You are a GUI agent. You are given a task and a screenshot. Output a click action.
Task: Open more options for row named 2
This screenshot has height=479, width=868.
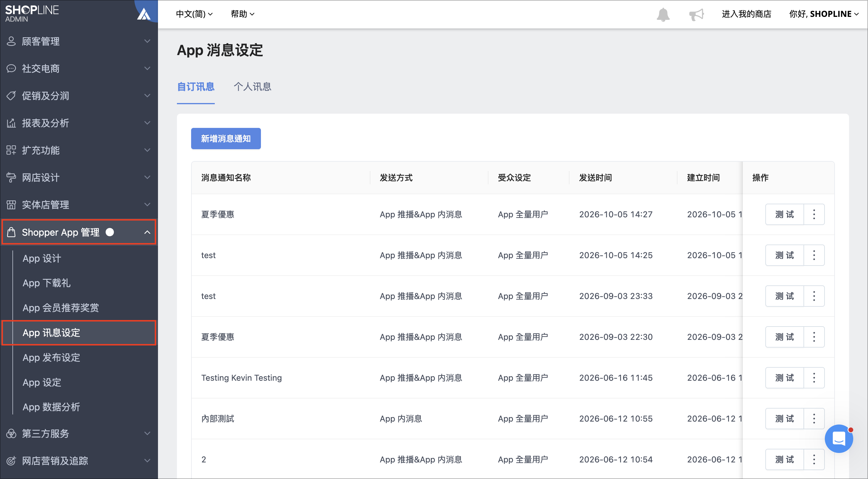814,459
